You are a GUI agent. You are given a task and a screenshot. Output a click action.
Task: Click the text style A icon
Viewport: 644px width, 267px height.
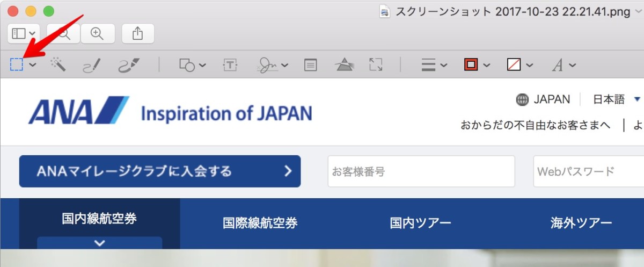tap(558, 66)
